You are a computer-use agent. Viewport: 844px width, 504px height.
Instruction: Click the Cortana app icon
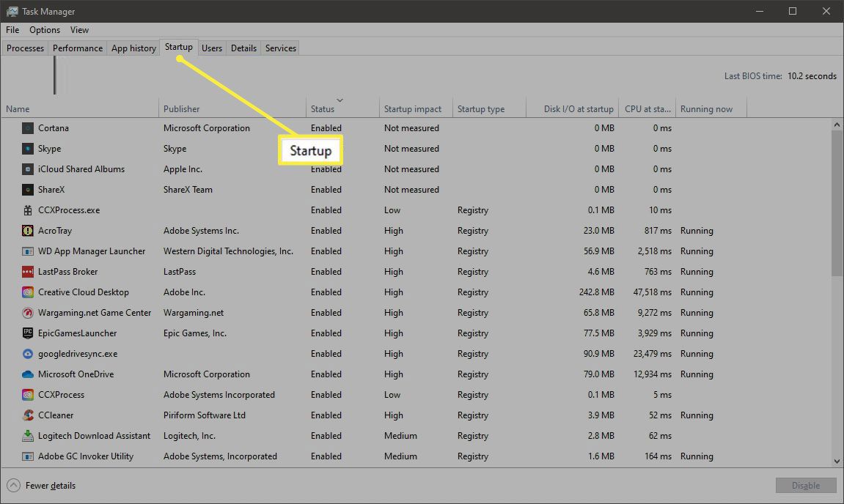point(27,128)
